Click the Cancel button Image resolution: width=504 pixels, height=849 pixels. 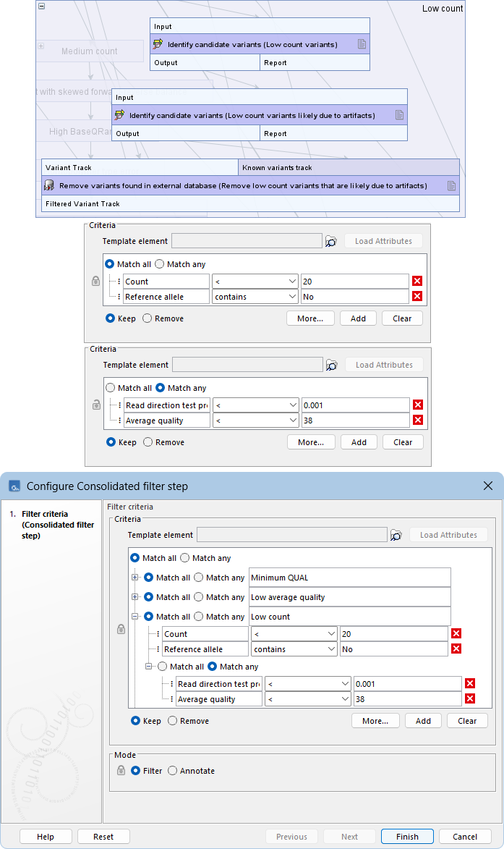[465, 837]
